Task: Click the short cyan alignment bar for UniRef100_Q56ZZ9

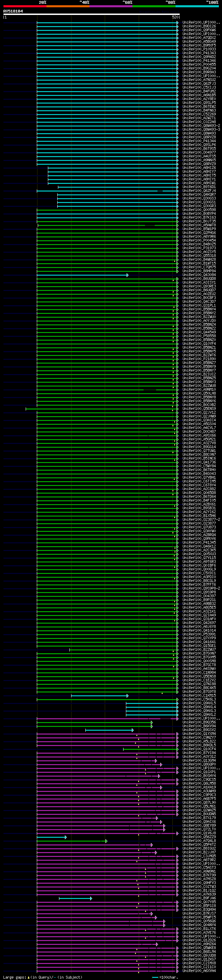Action: (x=52, y=837)
